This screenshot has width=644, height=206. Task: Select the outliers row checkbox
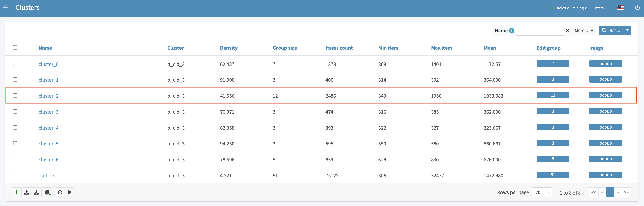coord(15,175)
